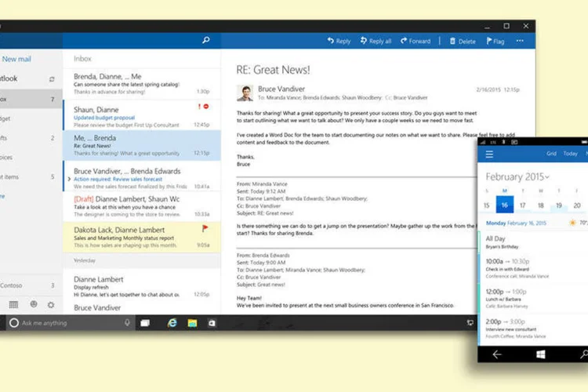The width and height of the screenshot is (588, 392).
Task: Open the feedback smiley icon
Action: pyautogui.click(x=34, y=304)
